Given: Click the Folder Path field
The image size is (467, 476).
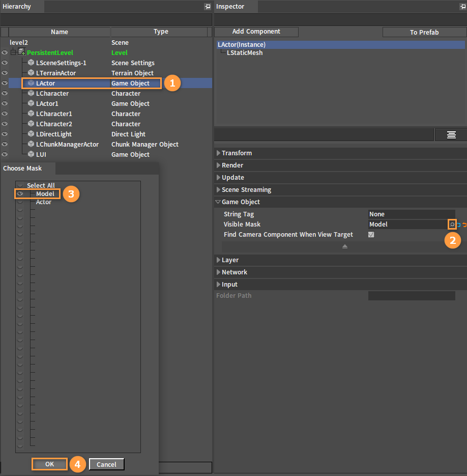Looking at the screenshot, I should click(x=412, y=296).
